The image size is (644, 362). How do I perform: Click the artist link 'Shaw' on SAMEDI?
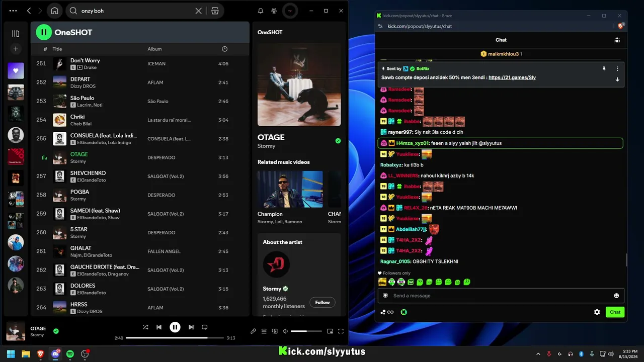pyautogui.click(x=114, y=218)
